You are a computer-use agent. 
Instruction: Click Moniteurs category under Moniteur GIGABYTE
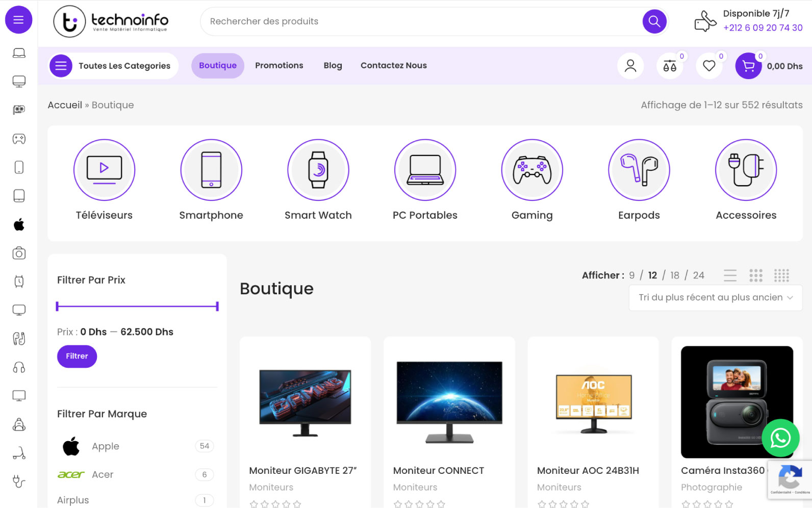(x=271, y=488)
